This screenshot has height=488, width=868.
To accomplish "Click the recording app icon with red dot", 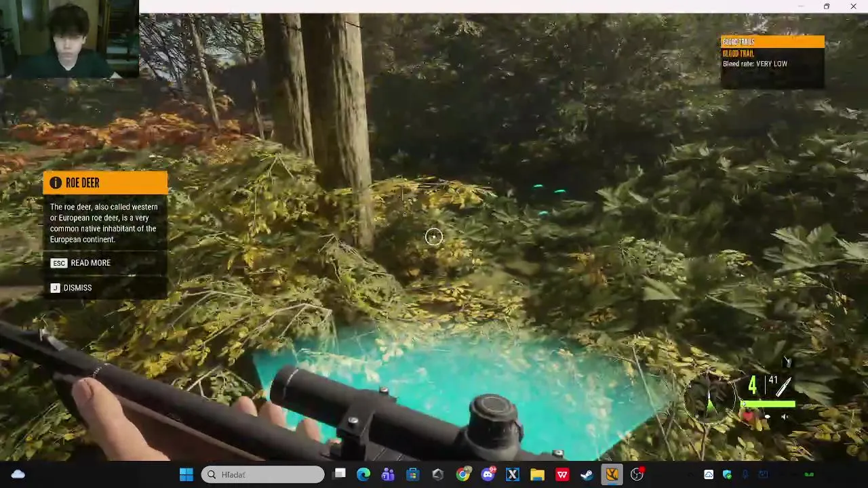I will tap(637, 474).
